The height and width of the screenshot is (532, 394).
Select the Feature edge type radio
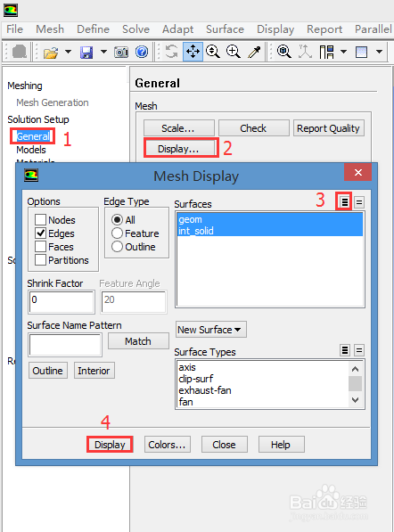pos(117,233)
